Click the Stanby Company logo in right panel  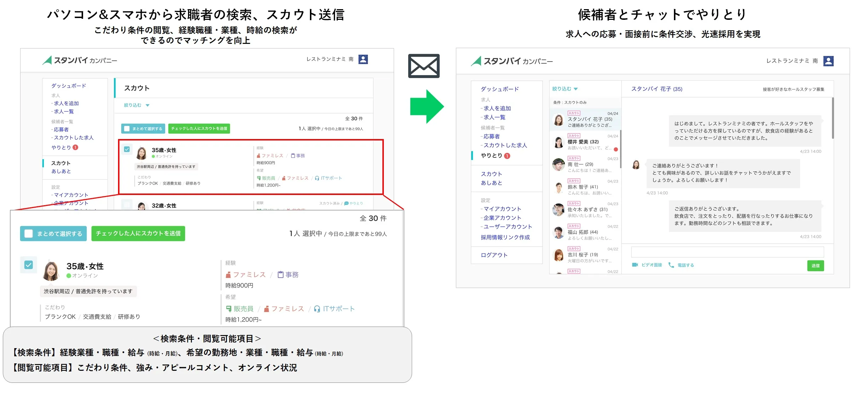pyautogui.click(x=512, y=61)
